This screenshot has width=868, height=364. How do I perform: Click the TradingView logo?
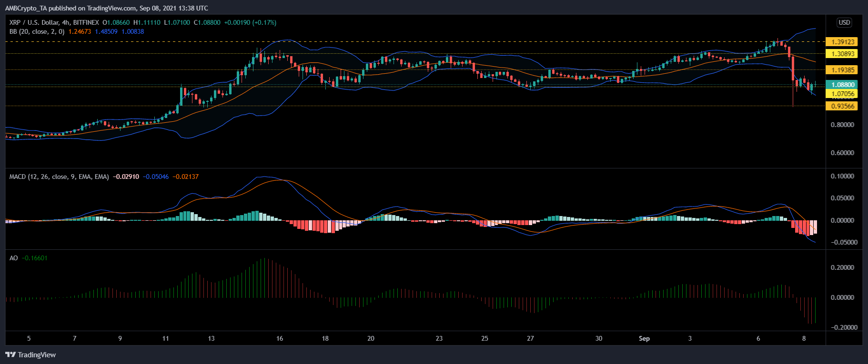(x=30, y=354)
